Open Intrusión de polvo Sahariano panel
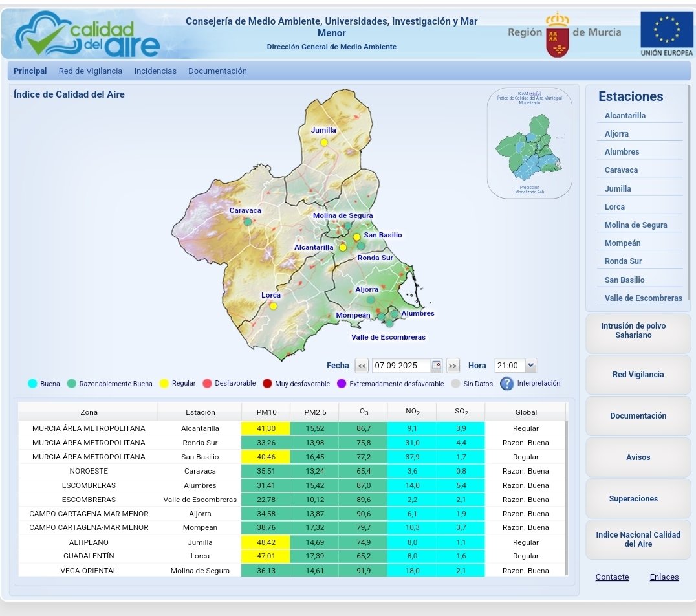Viewport: 696px width, 616px height. click(638, 333)
